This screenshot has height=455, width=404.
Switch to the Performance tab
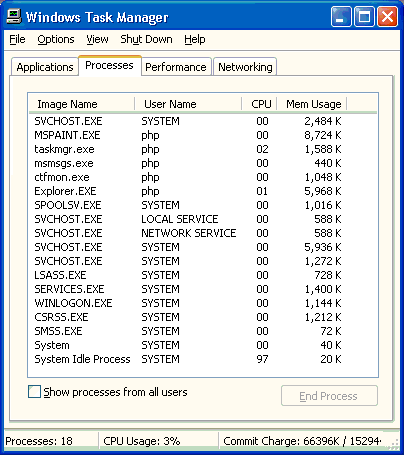click(176, 67)
